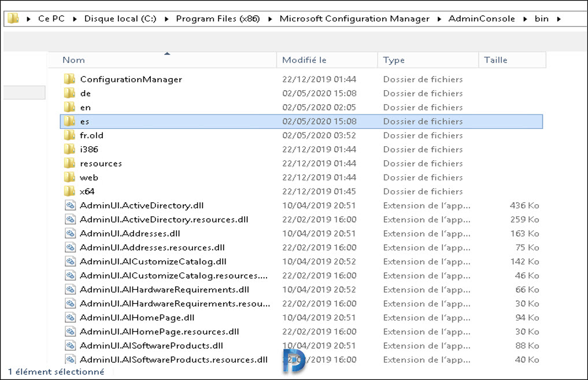Select the x64 folder name
The image size is (588, 380).
click(87, 191)
